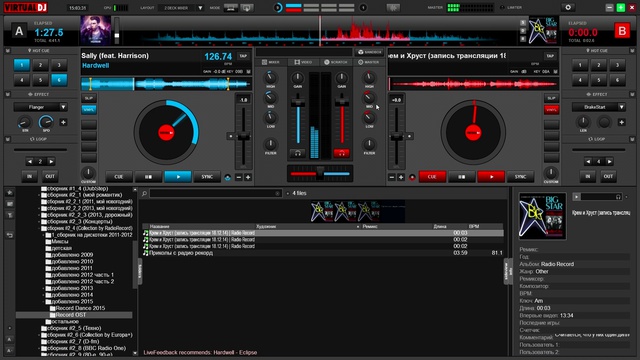640x360 pixels.
Task: Set loop IN point on deck A
Action: [29, 176]
